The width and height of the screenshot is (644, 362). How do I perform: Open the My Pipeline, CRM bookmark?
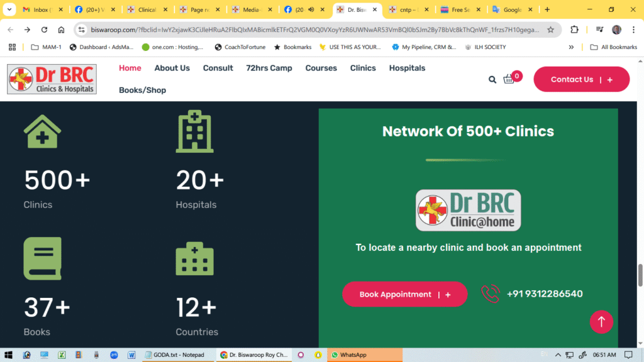(x=424, y=47)
